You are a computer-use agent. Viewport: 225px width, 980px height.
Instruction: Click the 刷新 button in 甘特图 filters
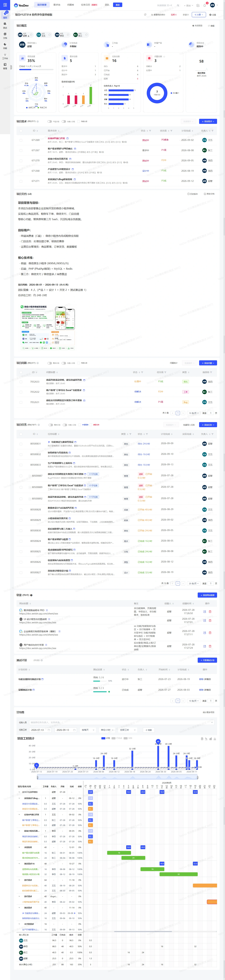click(149, 730)
